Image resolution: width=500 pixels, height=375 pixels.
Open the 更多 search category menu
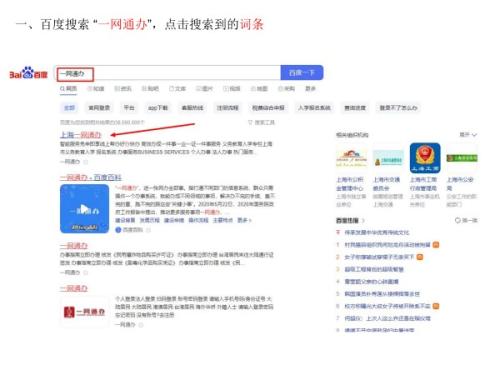click(310, 89)
